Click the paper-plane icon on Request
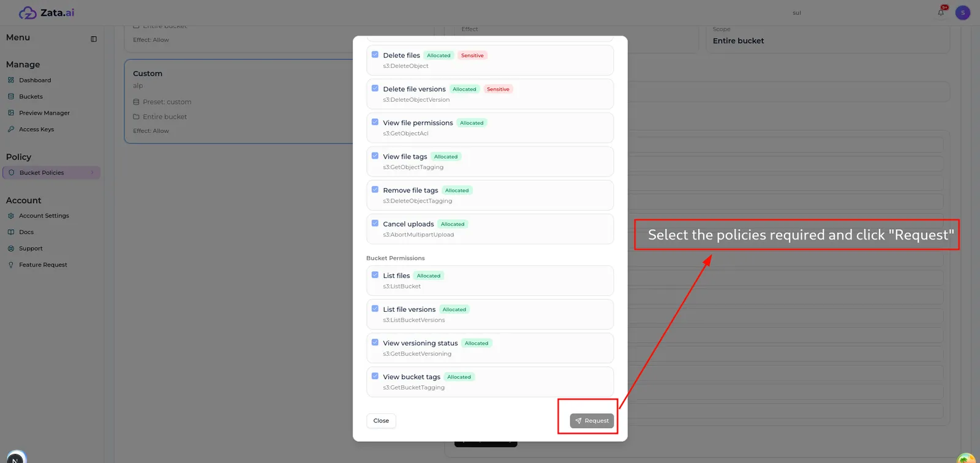 [578, 421]
